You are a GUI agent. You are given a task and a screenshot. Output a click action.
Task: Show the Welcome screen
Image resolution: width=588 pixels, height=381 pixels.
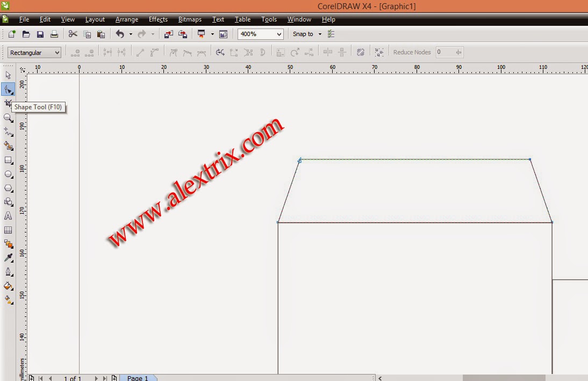223,34
